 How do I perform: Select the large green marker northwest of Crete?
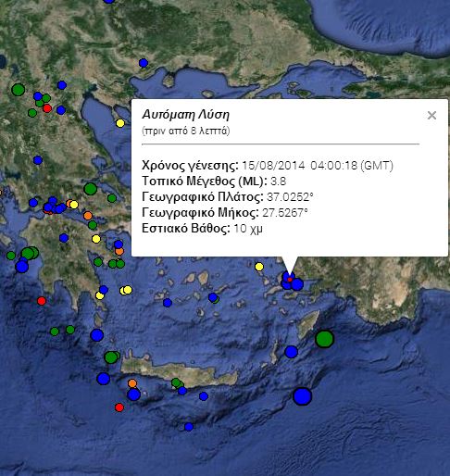pyautogui.click(x=111, y=357)
